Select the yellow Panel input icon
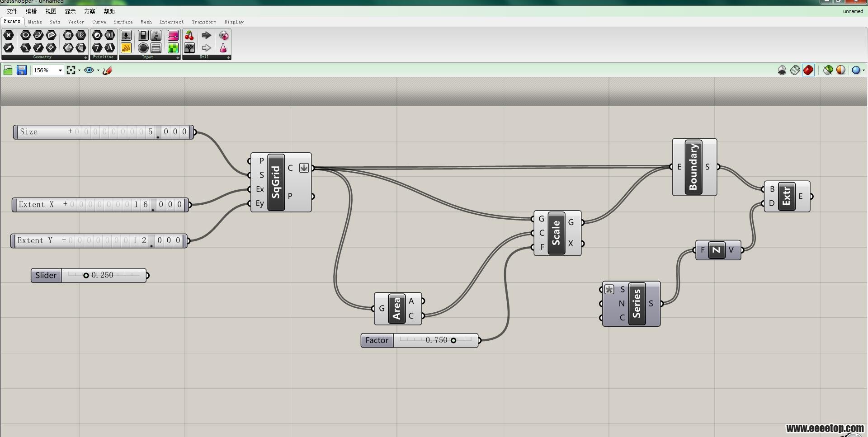The height and width of the screenshot is (437, 868). point(126,47)
